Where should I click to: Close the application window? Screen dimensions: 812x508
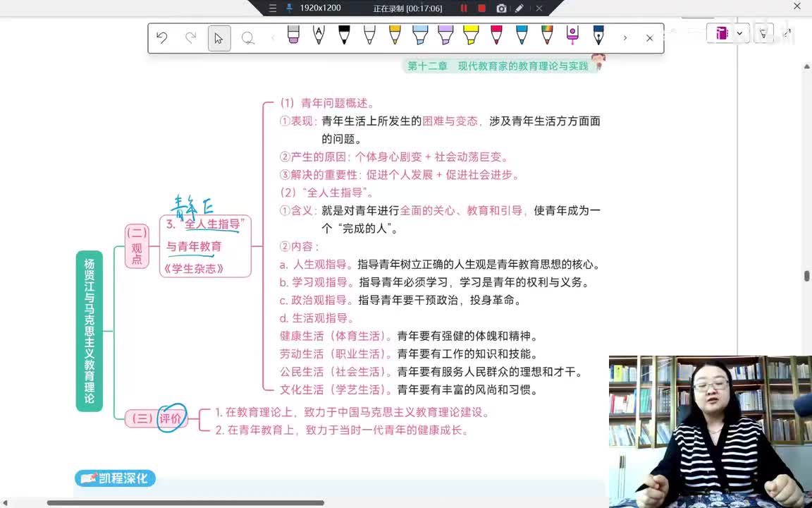797,6
